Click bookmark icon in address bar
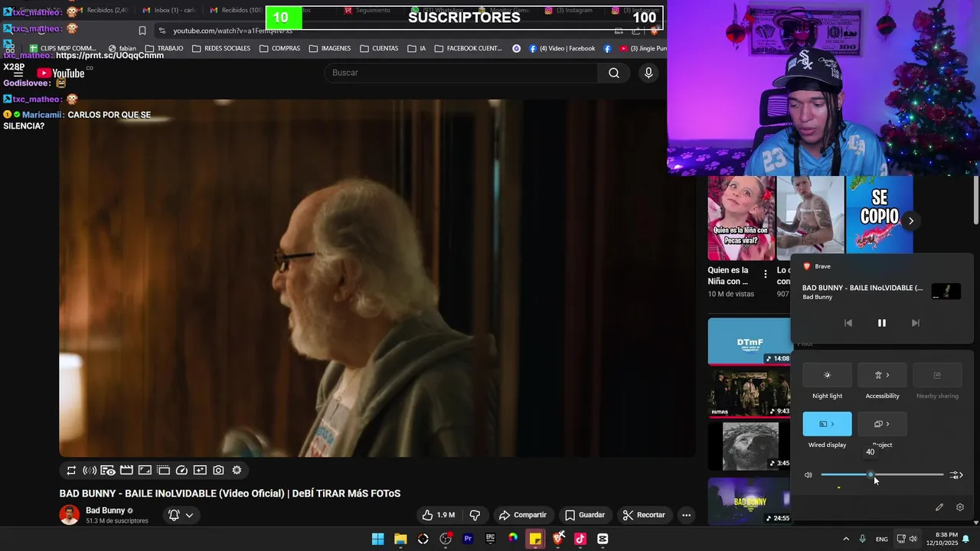Image resolution: width=980 pixels, height=551 pixels. coord(142,31)
